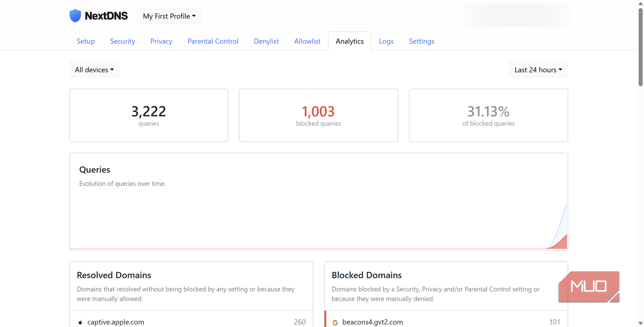Open the All devices filter dropdown
This screenshot has height=327, width=644.
94,70
